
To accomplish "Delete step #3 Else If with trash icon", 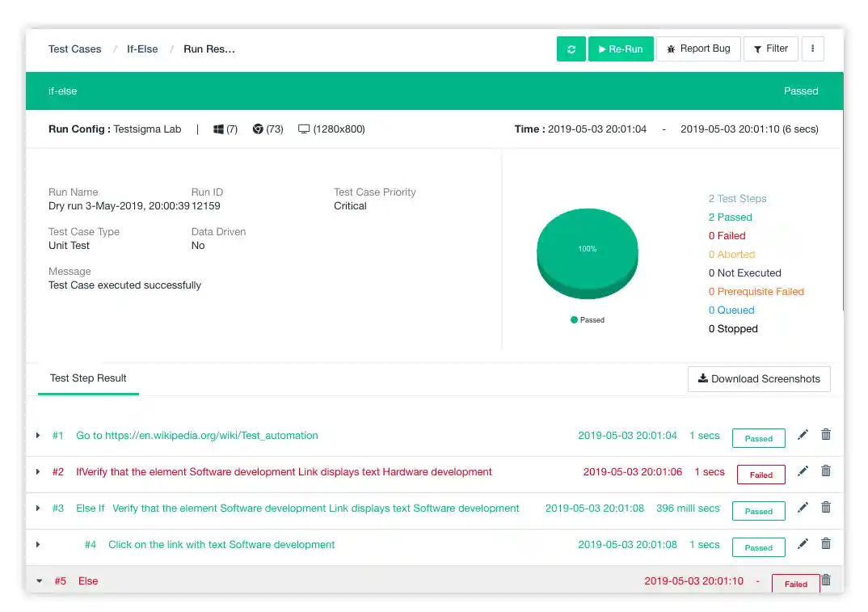I will 826,508.
